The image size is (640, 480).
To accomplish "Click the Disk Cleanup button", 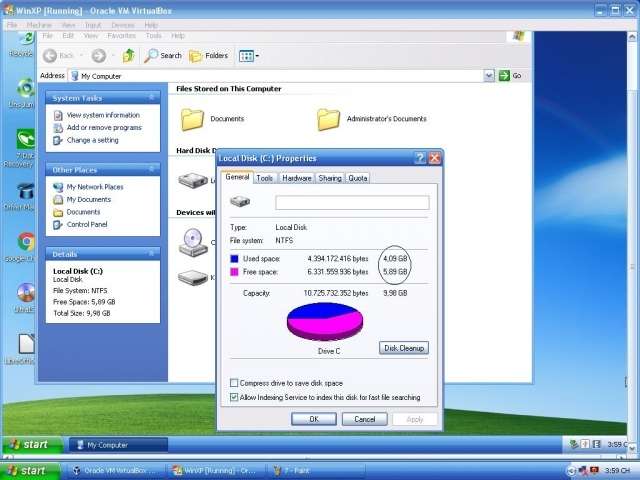I will pos(404,348).
